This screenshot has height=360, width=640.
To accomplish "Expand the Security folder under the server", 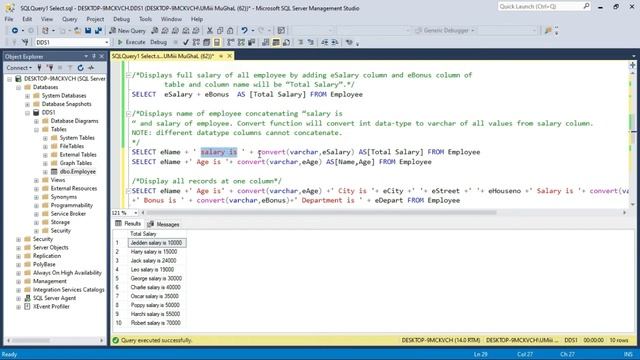I will (18, 239).
